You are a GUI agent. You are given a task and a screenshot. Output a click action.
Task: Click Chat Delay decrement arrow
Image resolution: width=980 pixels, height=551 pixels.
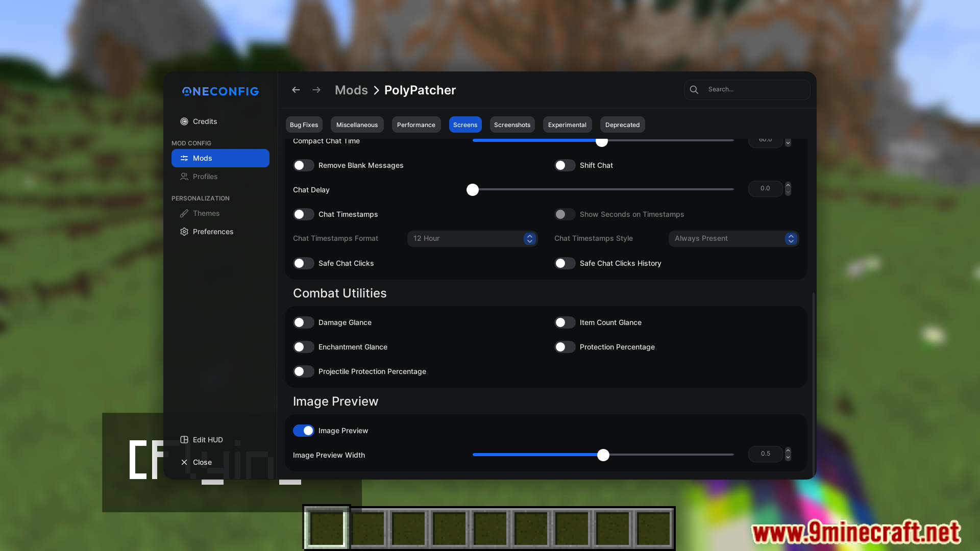788,192
